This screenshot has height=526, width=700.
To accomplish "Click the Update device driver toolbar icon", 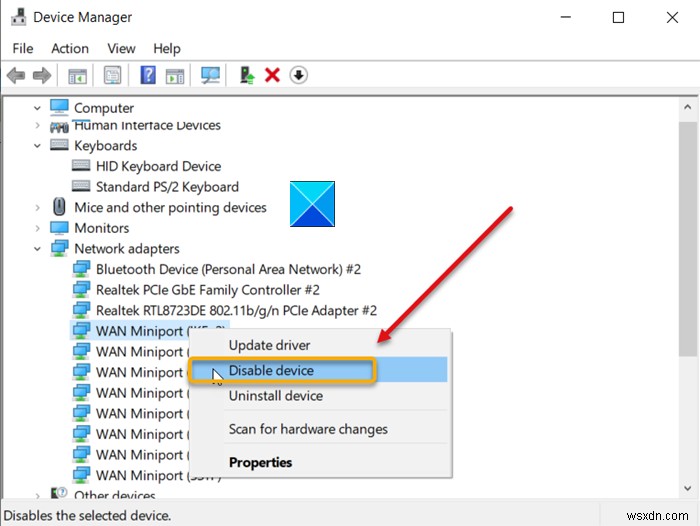I will point(247,75).
